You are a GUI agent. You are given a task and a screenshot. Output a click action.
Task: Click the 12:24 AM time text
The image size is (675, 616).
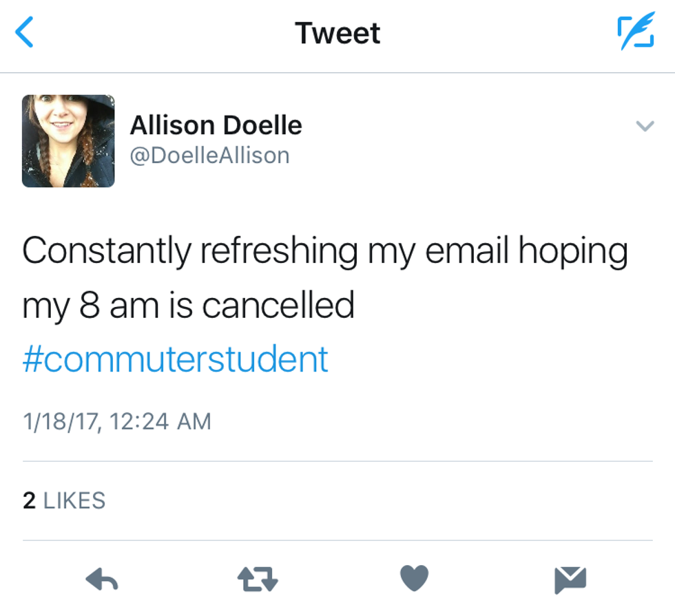click(x=160, y=421)
